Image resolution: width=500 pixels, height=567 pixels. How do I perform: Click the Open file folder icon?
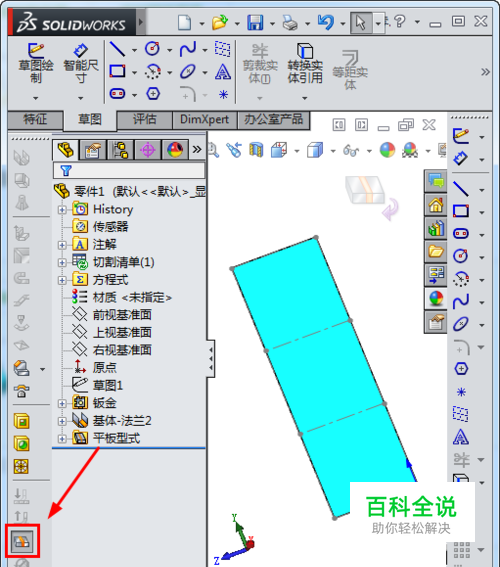[x=220, y=22]
